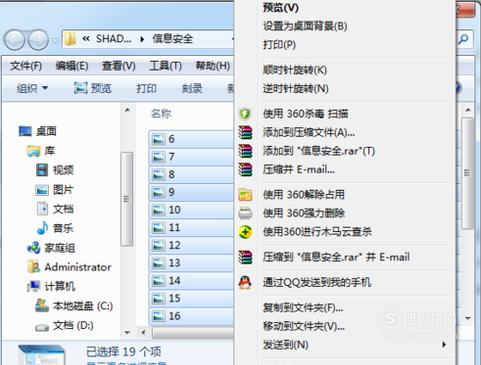Click the folder icon in address bar
This screenshot has height=365, width=481.
pyautogui.click(x=70, y=39)
